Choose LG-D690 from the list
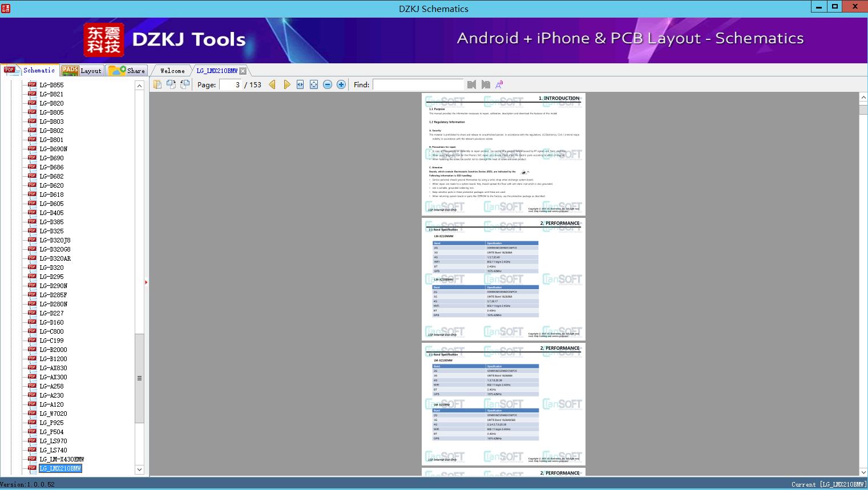This screenshot has height=490, width=868. (51, 158)
